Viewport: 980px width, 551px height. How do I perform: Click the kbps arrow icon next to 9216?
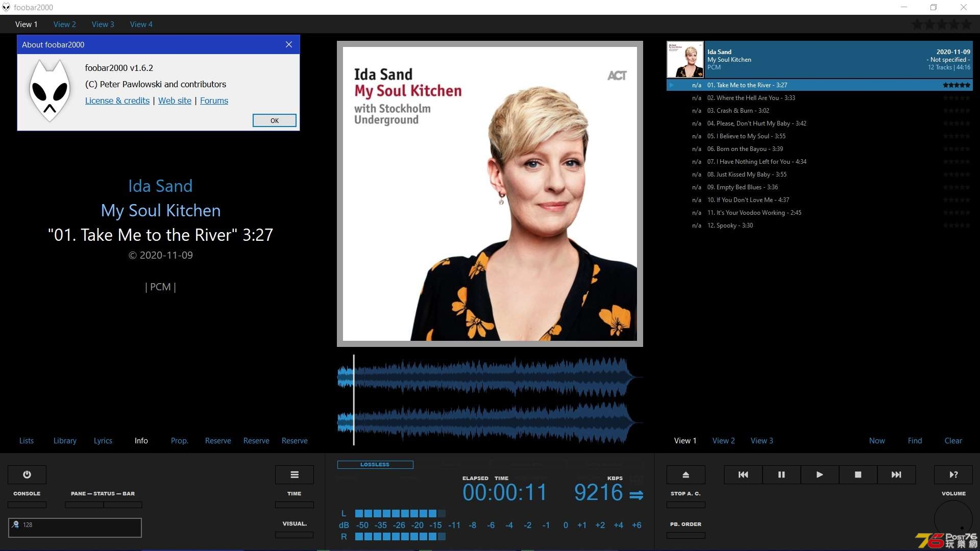pyautogui.click(x=636, y=494)
